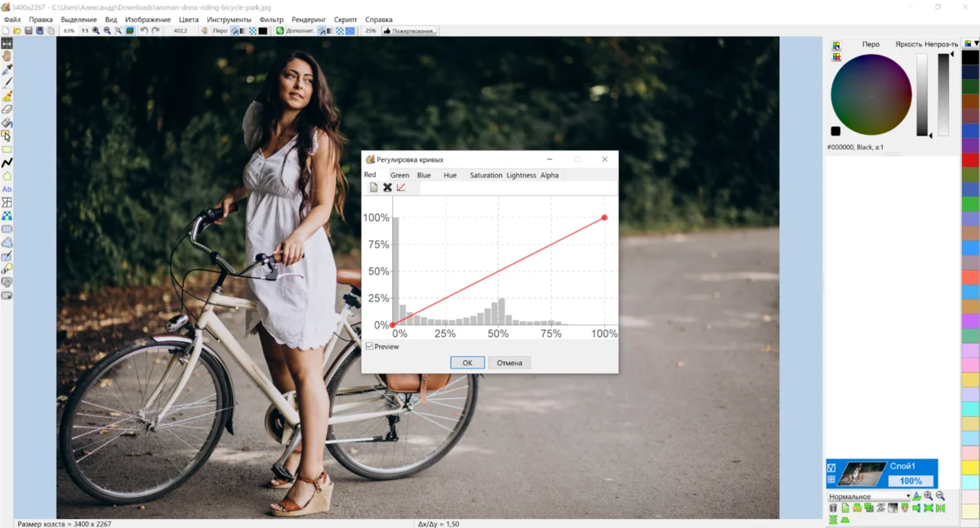This screenshot has width=980, height=528.
Task: Select the Hand pan tool
Action: tap(7, 56)
